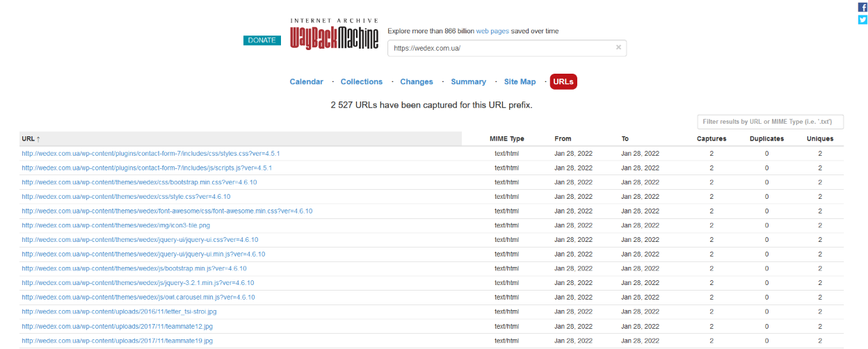Switch to the Changes tab
The width and height of the screenshot is (868, 349).
(x=417, y=82)
